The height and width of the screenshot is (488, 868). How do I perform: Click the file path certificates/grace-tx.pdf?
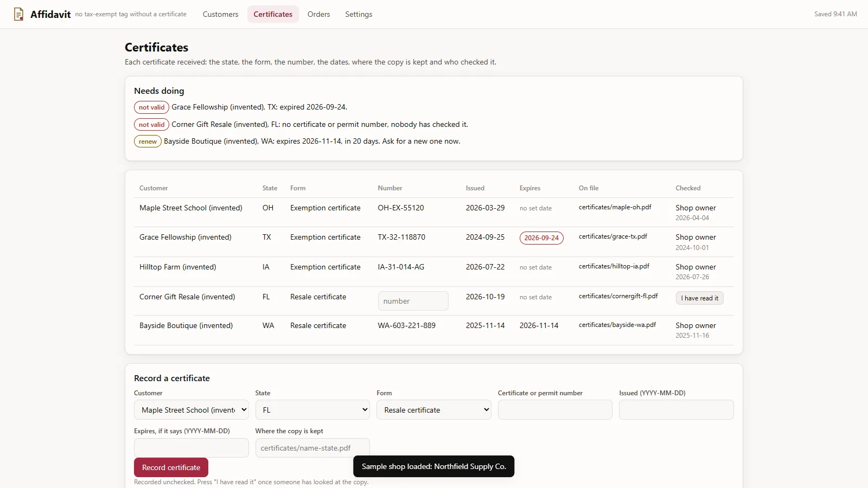pos(613,236)
